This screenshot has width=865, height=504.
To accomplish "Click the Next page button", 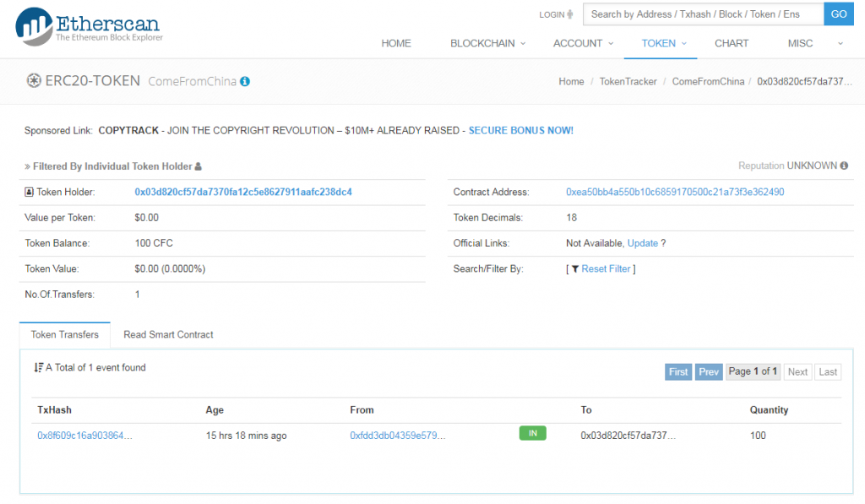I will pyautogui.click(x=797, y=371).
